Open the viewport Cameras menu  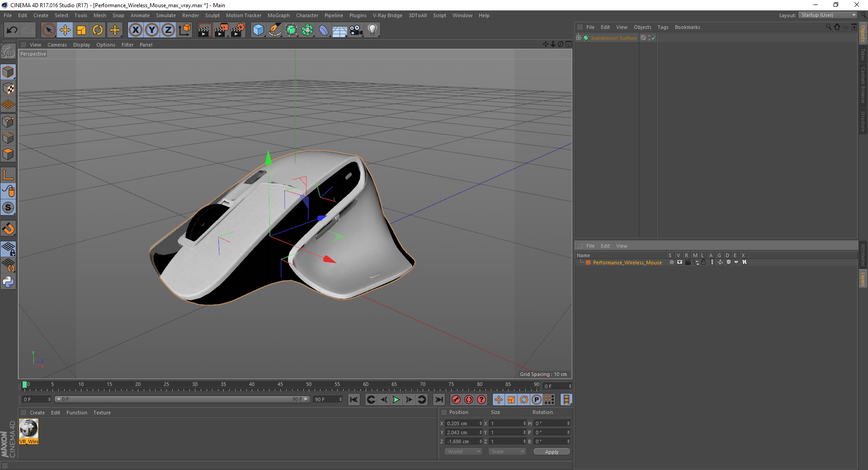pos(57,45)
